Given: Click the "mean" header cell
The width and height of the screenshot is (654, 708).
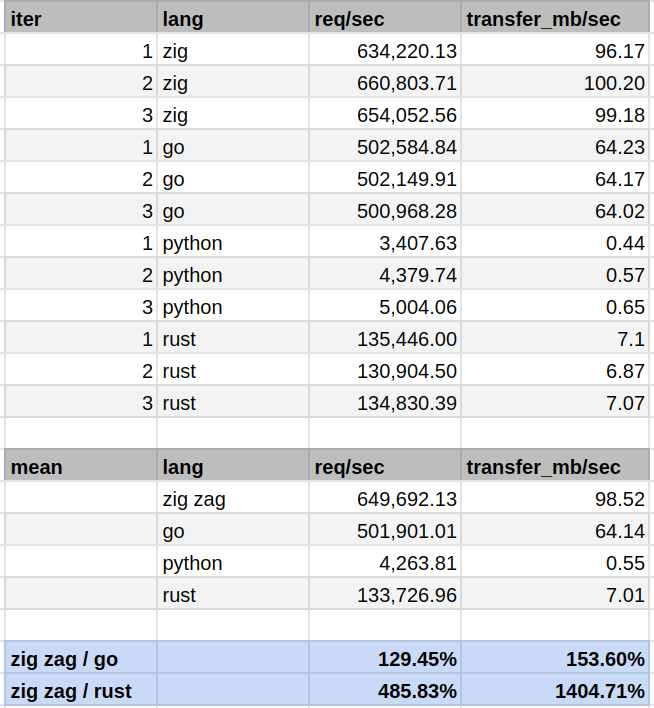Looking at the screenshot, I should pos(80,467).
